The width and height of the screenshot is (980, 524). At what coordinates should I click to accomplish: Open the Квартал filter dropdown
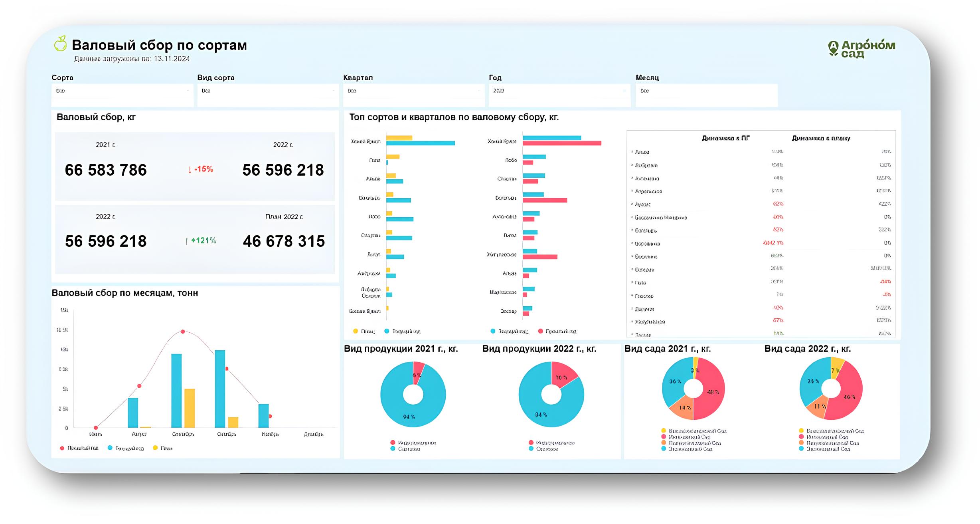coord(414,95)
